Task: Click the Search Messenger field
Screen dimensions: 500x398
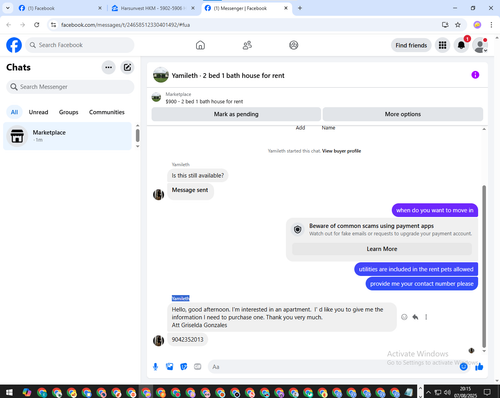Action: pyautogui.click(x=70, y=87)
